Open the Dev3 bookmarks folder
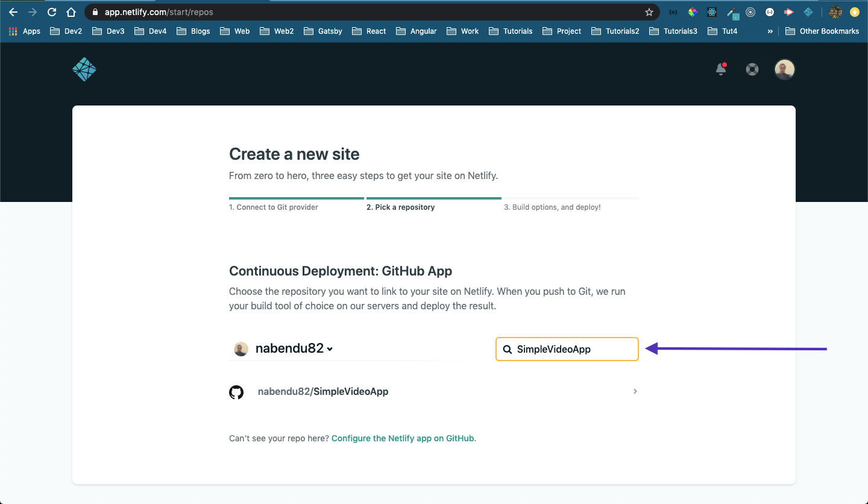This screenshot has width=868, height=504. tap(108, 31)
